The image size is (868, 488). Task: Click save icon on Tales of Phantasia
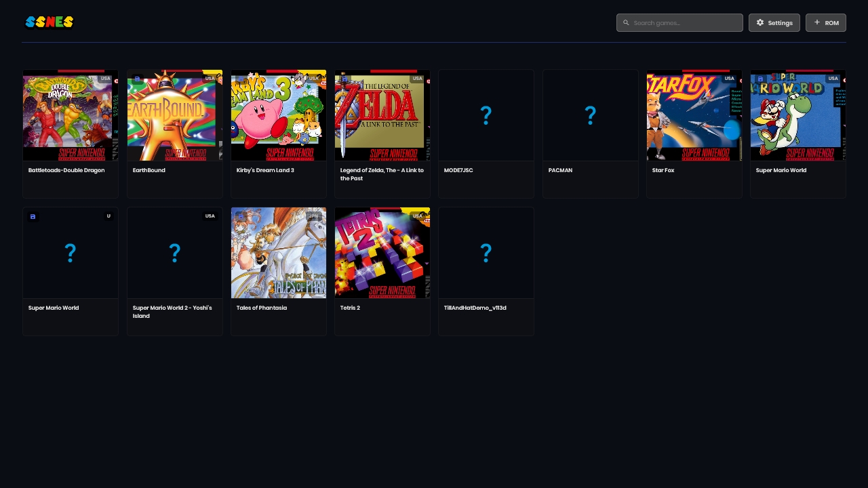coord(241,216)
